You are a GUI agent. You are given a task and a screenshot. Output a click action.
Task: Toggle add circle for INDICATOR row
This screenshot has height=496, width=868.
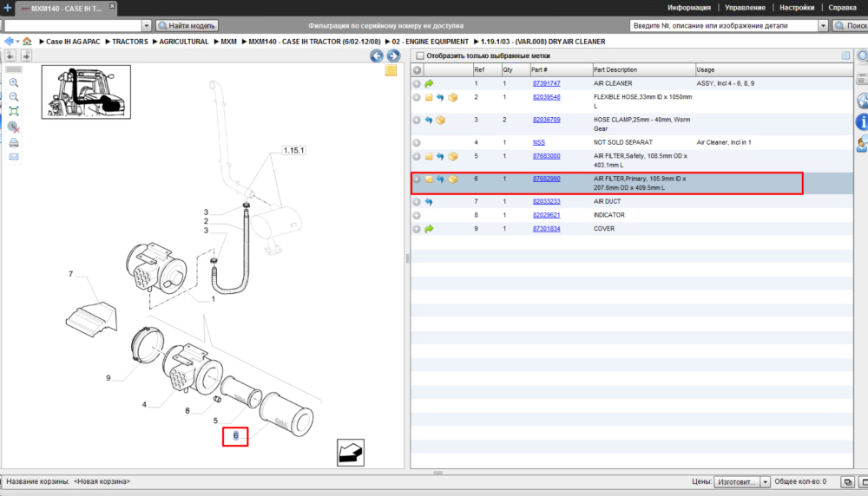pos(417,216)
